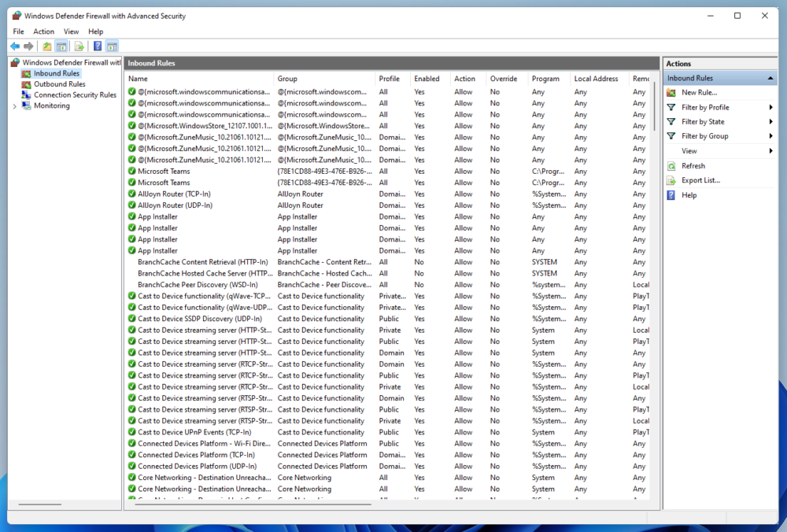Select Connection Security Rules in the tree
787x532 pixels.
(75, 95)
